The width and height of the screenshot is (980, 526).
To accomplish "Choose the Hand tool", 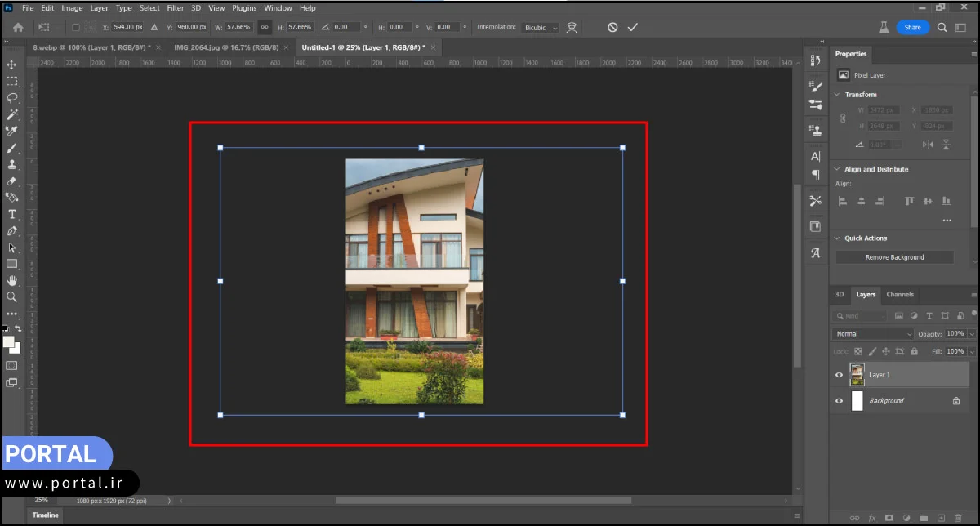I will [12, 280].
